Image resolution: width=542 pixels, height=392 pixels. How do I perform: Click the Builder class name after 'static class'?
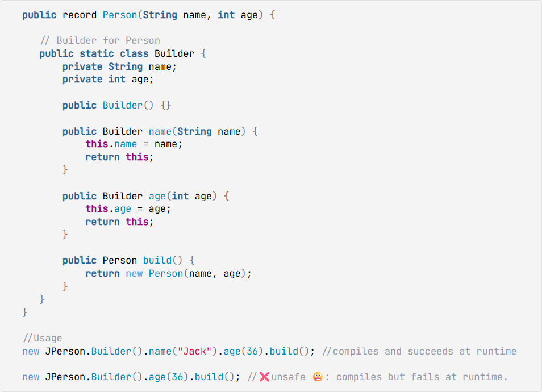pos(174,53)
